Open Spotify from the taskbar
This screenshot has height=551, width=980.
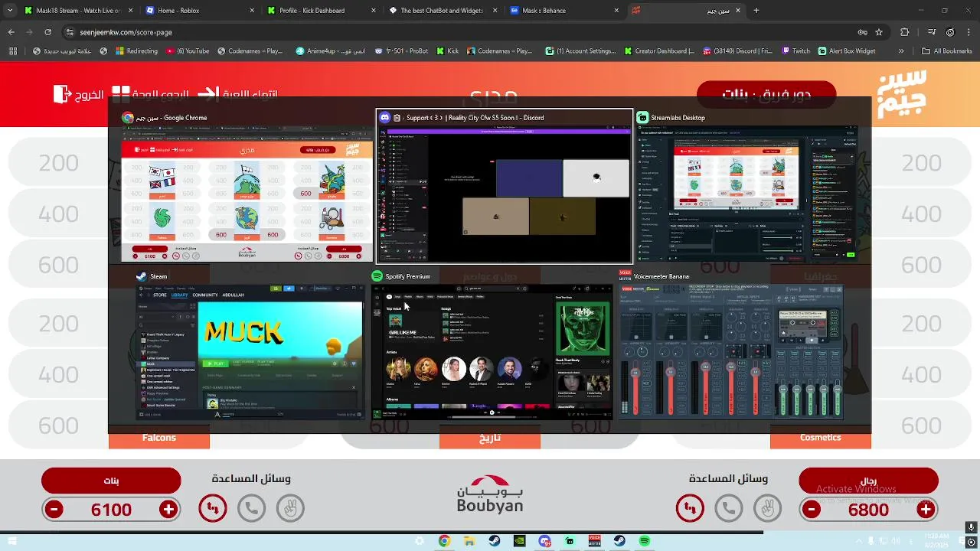[645, 541]
